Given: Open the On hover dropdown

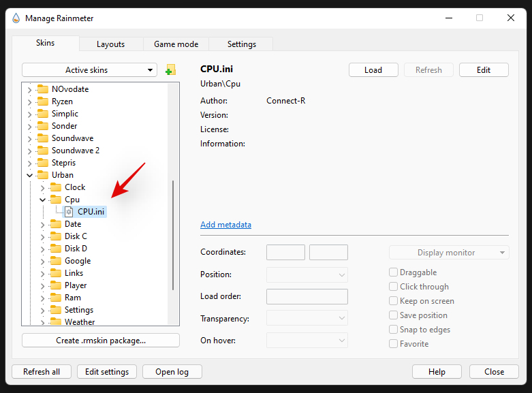Looking at the screenshot, I should pyautogui.click(x=307, y=341).
